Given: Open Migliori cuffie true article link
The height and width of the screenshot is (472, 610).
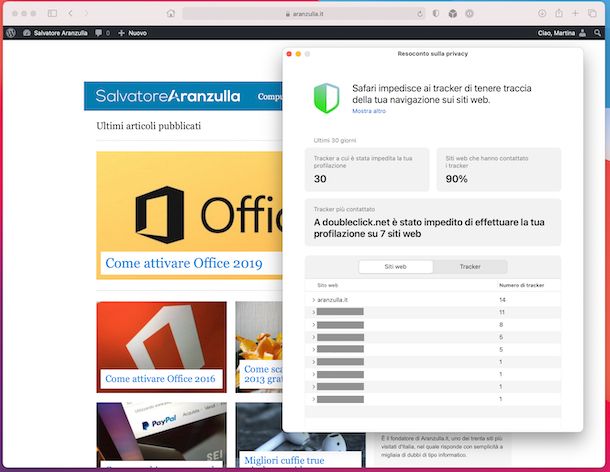Looking at the screenshot, I should 284,461.
